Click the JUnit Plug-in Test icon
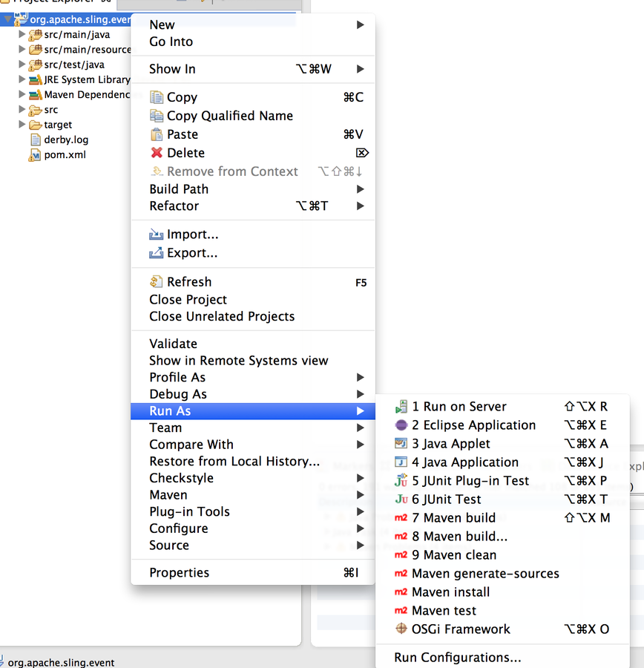The width and height of the screenshot is (644, 668). 401,480
